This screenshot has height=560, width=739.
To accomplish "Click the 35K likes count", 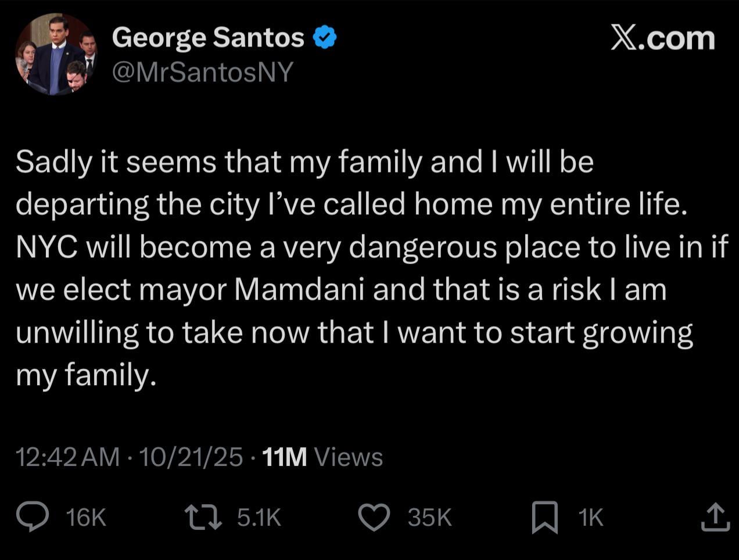I will pyautogui.click(x=429, y=517).
